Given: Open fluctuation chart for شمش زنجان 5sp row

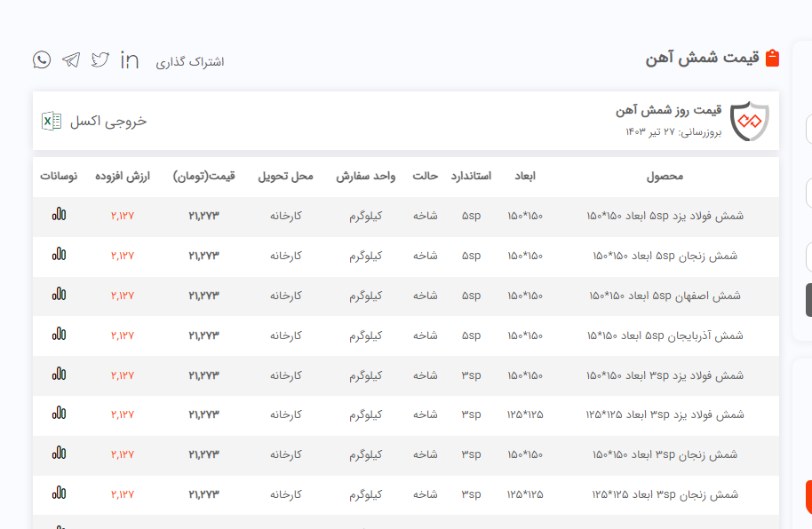Looking at the screenshot, I should click(x=59, y=255).
